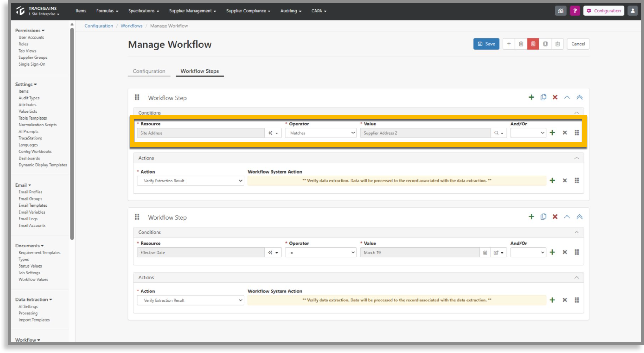
Task: Open the CAPA menu
Action: click(319, 11)
